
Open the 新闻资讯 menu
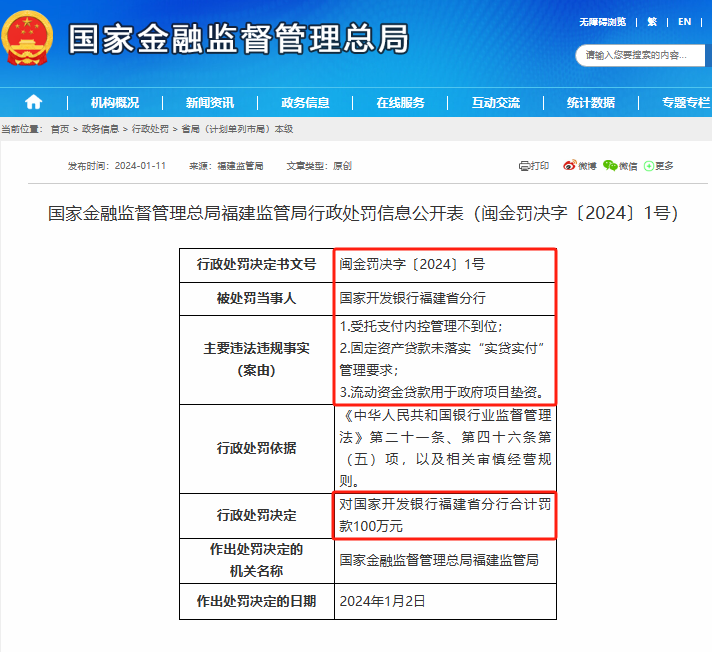(210, 102)
